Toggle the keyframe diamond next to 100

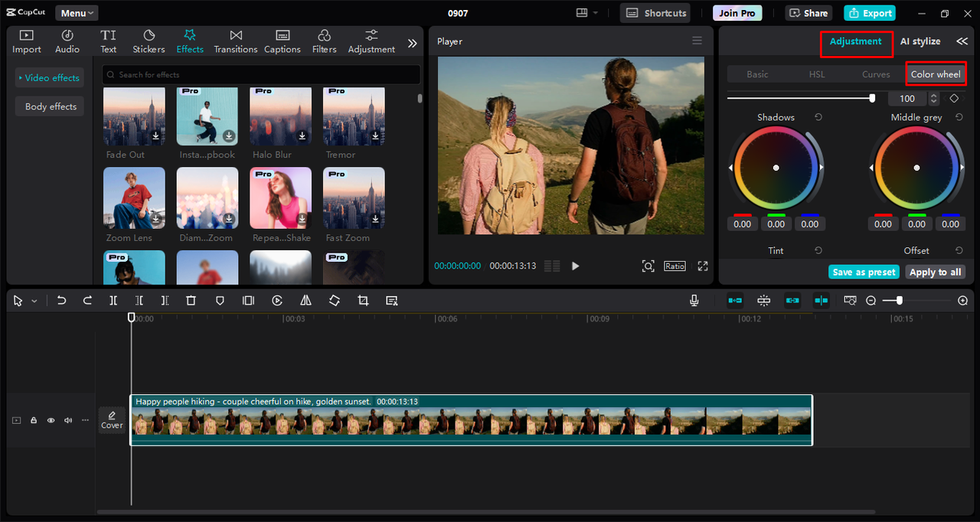[954, 98]
